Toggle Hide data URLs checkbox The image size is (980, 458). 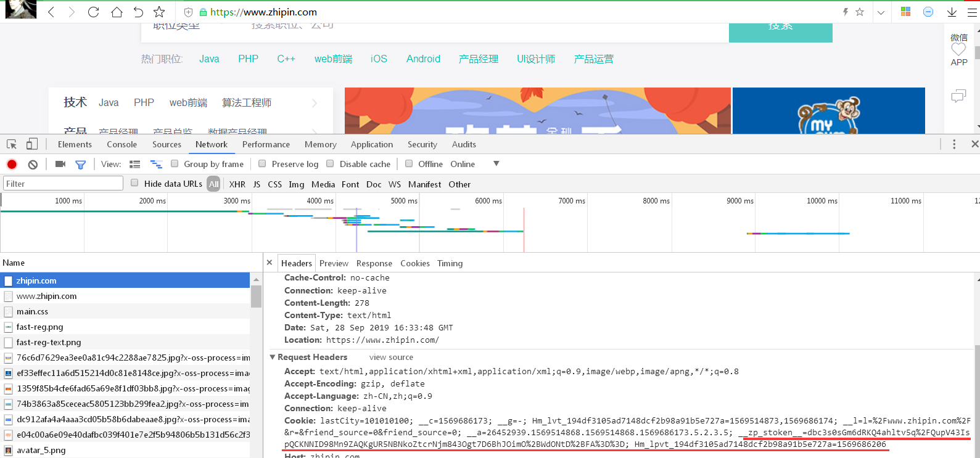tap(134, 182)
